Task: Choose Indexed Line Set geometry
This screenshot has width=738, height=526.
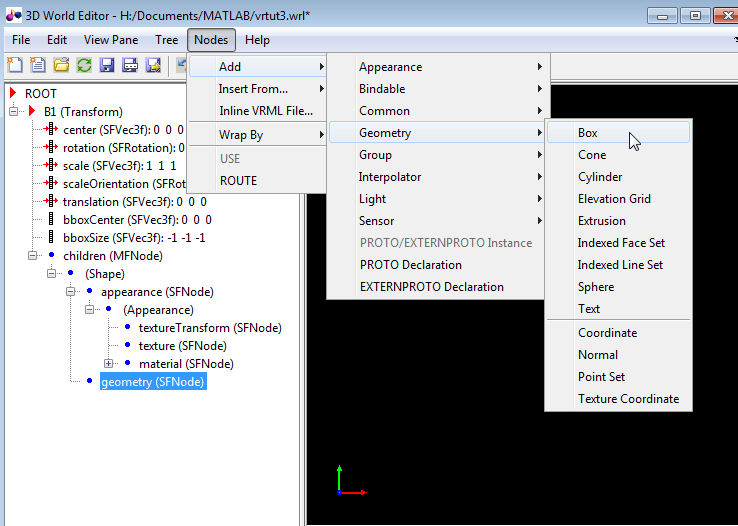Action: coord(618,265)
